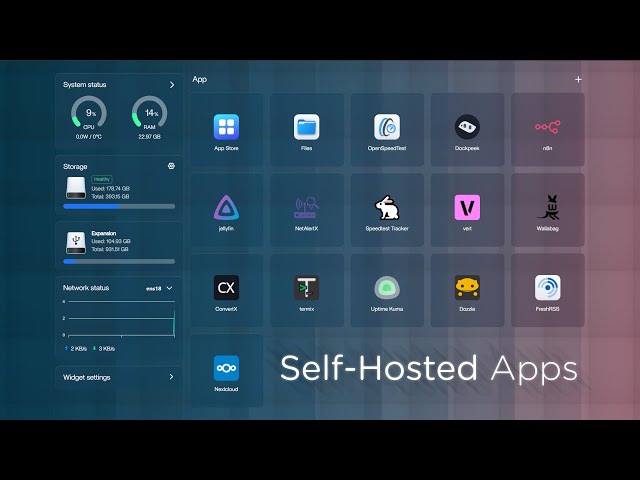640x480 pixels.
Task: Click the CPU usage gauge
Action: (x=89, y=113)
